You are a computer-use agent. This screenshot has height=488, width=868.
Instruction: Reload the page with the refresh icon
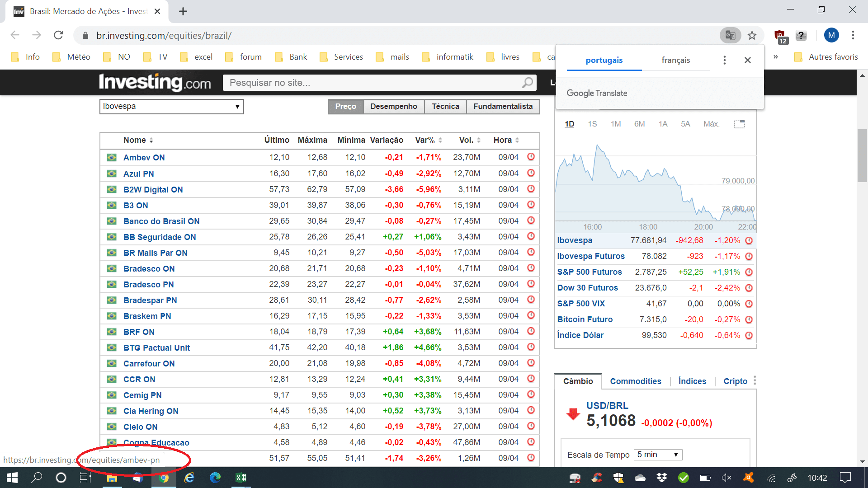tap(58, 35)
